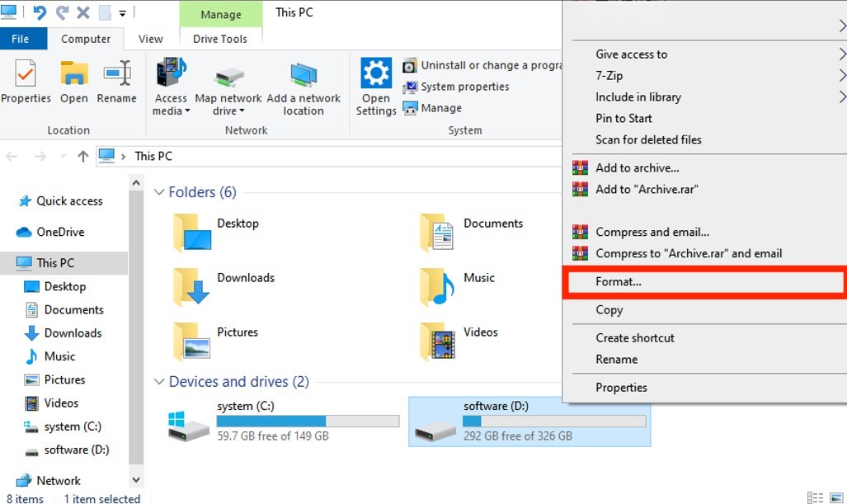Collapse the Folders (6) group
This screenshot has height=504, width=847.
(x=159, y=192)
